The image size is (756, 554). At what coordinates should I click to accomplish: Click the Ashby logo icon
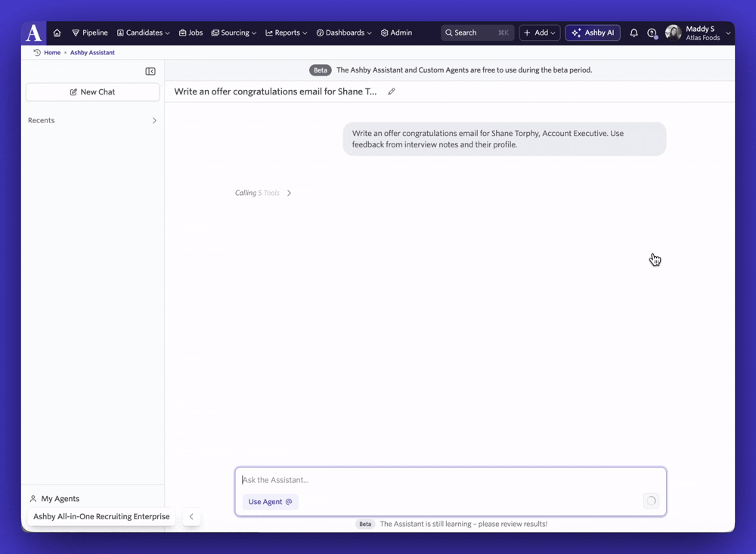coord(34,32)
